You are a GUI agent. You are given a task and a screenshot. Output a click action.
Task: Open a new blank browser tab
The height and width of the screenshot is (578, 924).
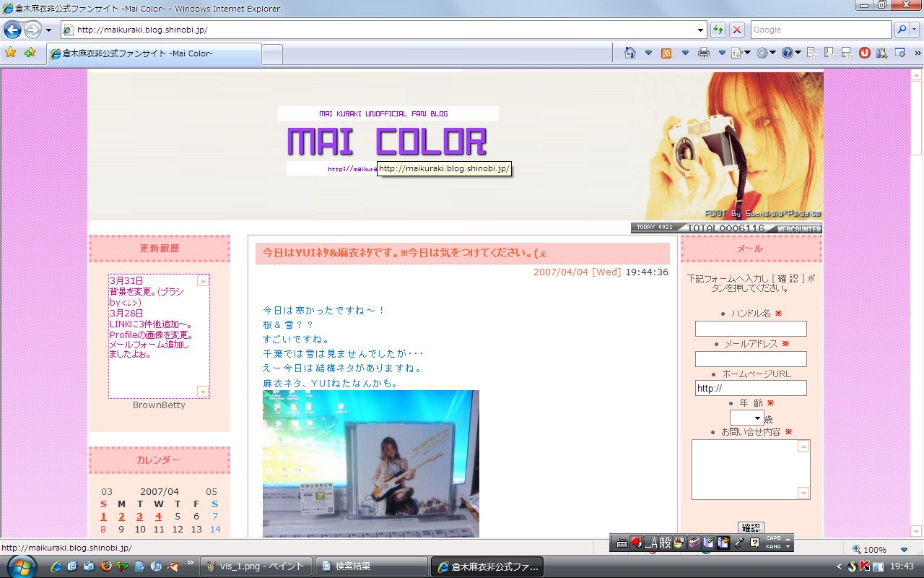coord(271,54)
